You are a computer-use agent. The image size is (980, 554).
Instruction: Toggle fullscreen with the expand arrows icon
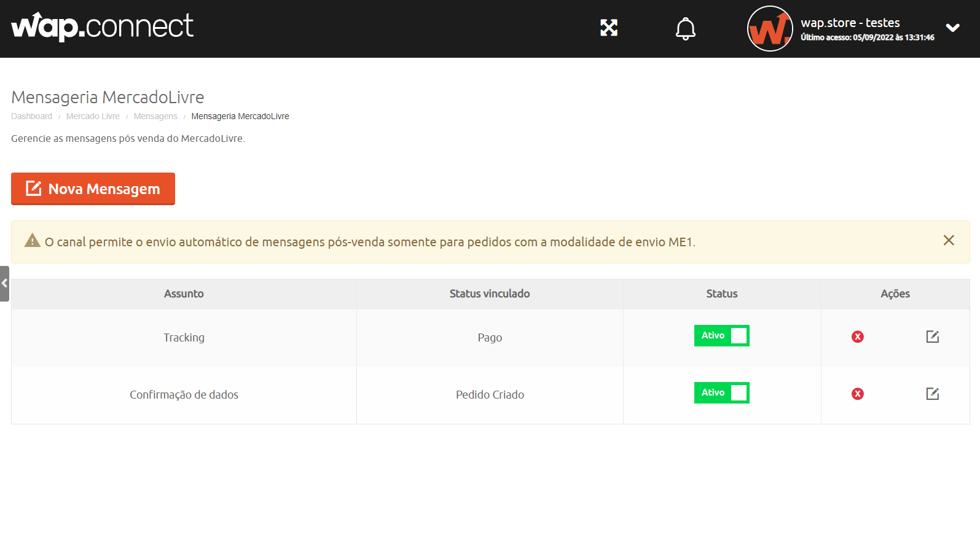pos(609,28)
